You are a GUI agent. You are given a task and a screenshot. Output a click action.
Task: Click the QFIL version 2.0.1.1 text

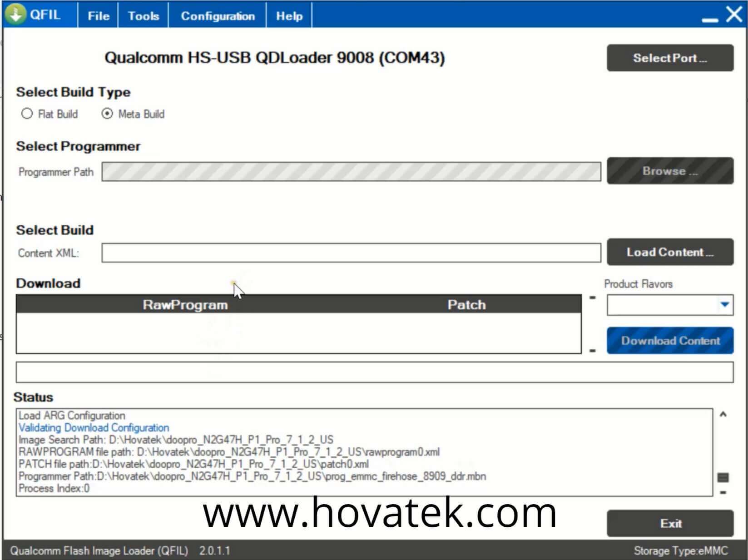(x=214, y=551)
